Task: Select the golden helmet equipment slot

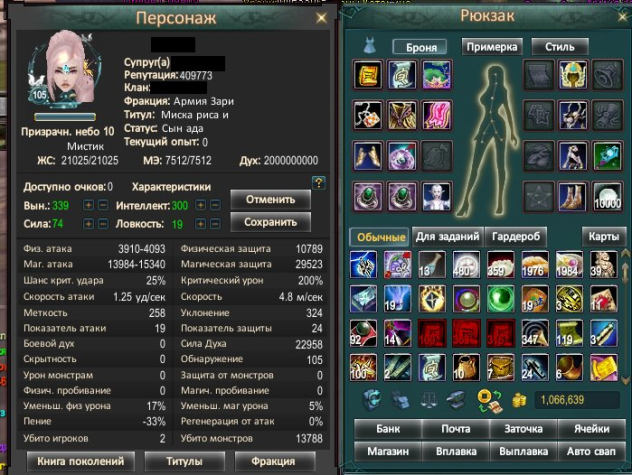Action: coord(573,75)
